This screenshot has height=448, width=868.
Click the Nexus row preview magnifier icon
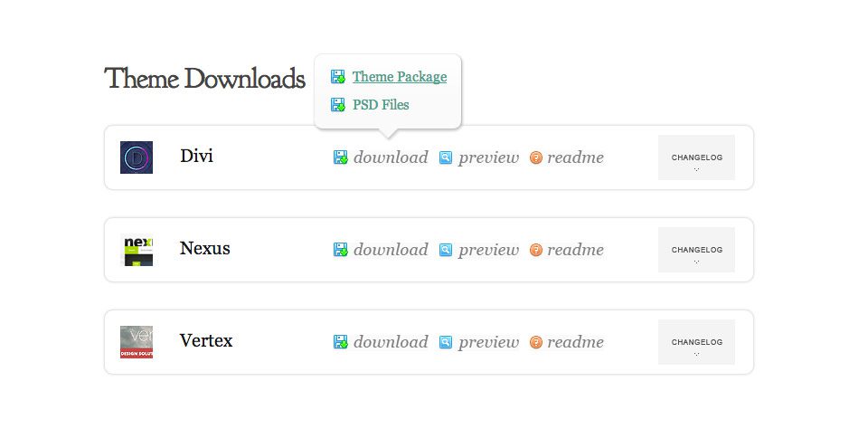(446, 250)
